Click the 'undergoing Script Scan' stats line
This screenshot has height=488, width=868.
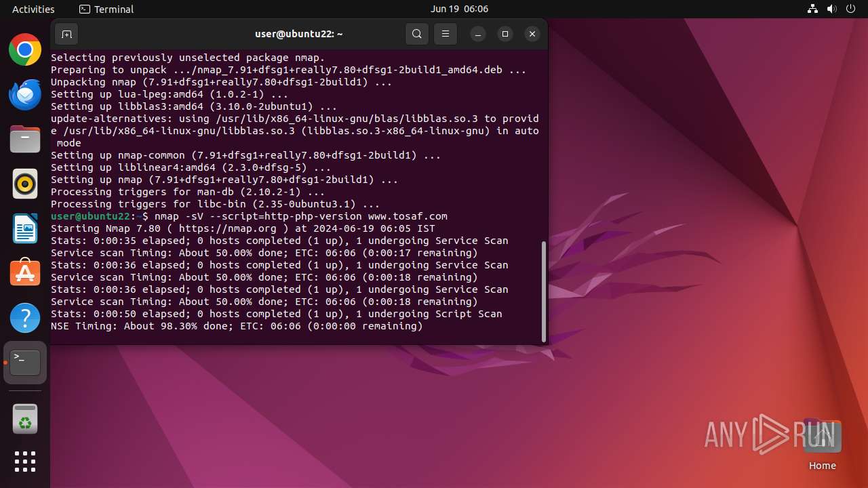277,314
